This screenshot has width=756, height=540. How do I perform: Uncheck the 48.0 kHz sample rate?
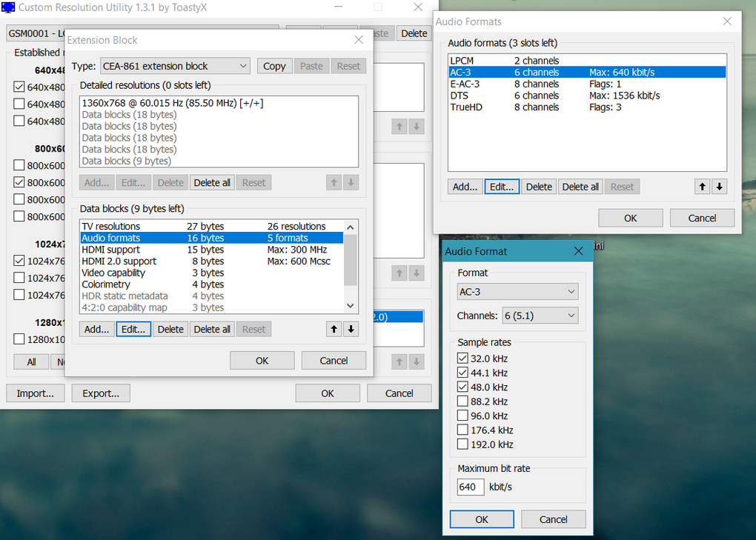tap(462, 387)
